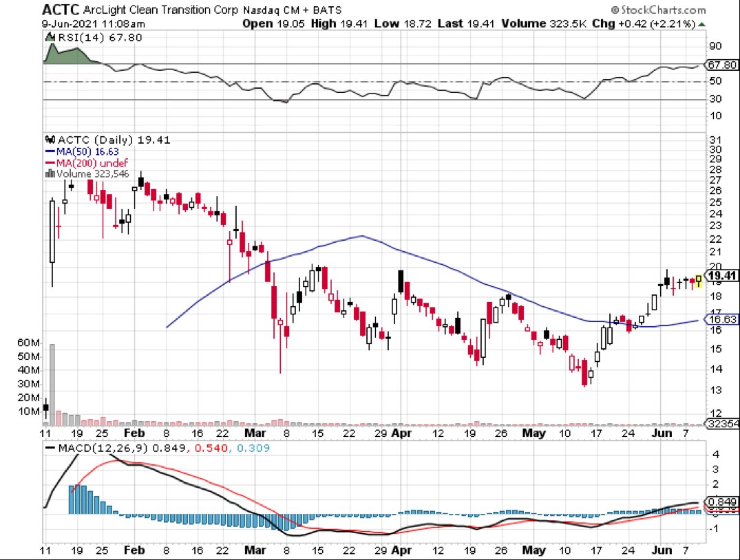Click the Volume 323.5K header value

(544, 23)
